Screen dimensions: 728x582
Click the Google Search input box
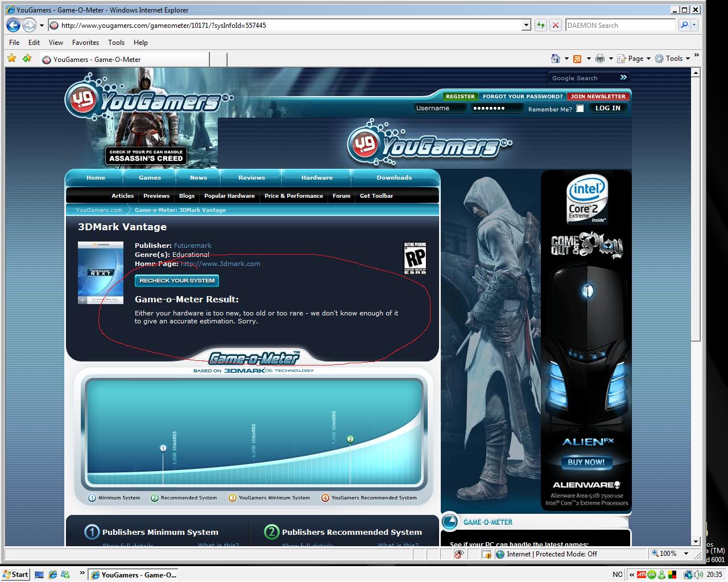(582, 78)
